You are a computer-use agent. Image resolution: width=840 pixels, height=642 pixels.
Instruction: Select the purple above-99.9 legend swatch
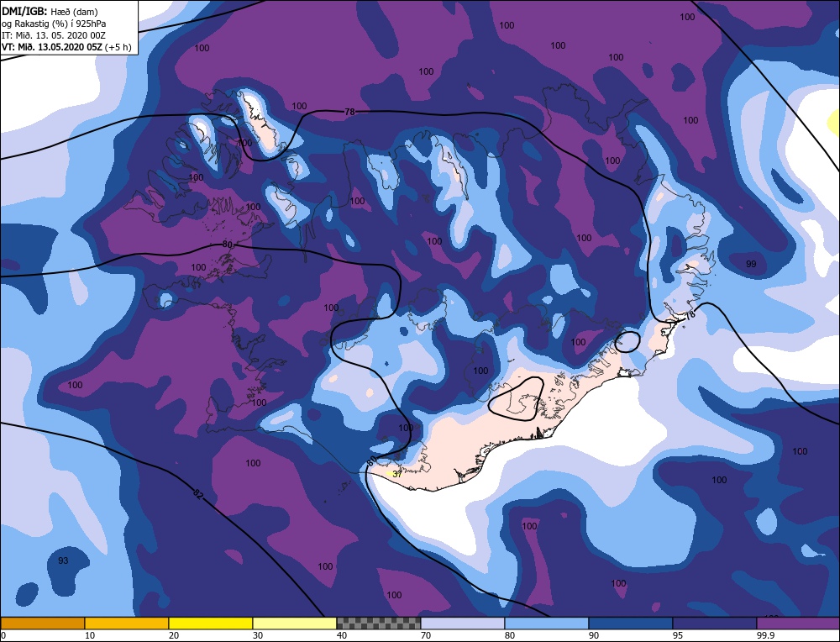click(x=798, y=623)
